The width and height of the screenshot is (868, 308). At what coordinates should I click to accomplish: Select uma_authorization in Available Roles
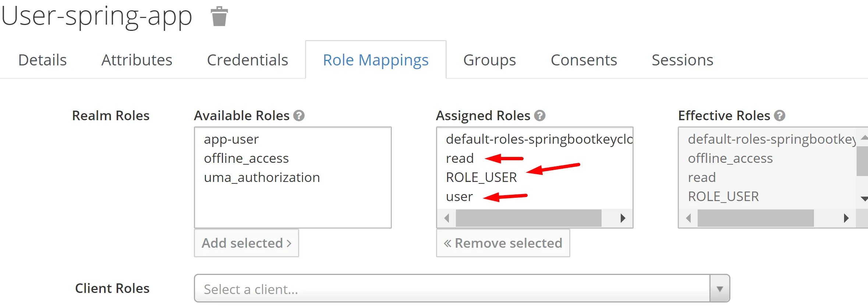tap(262, 178)
